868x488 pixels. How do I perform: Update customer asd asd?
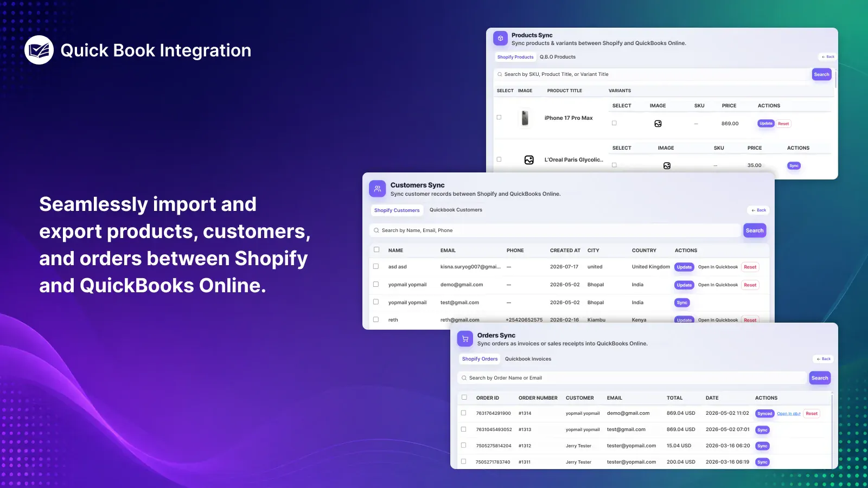pyautogui.click(x=684, y=267)
